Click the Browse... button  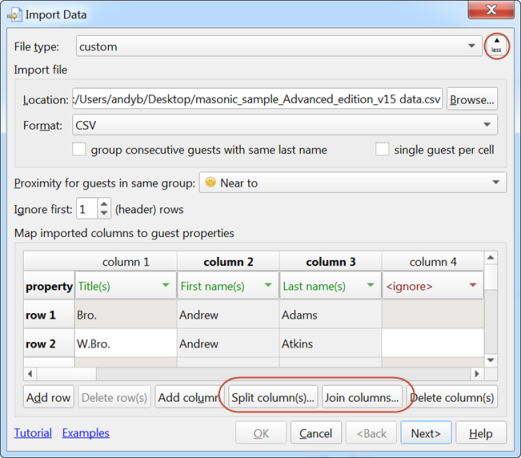pyautogui.click(x=472, y=99)
